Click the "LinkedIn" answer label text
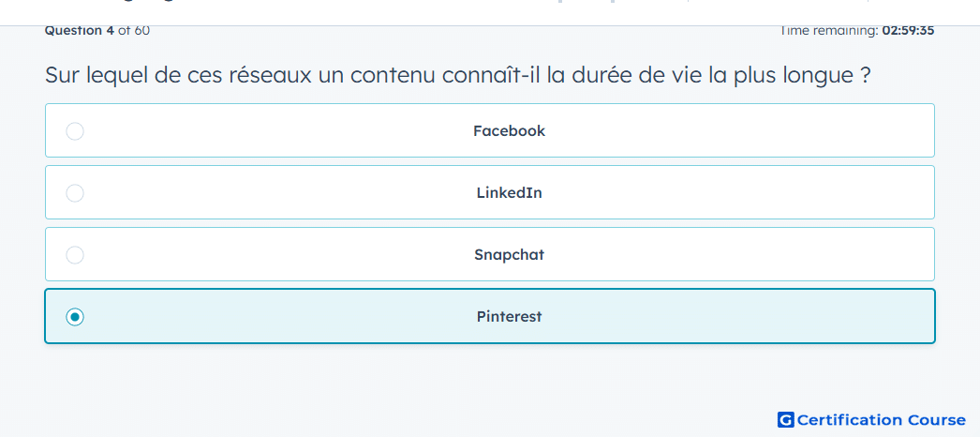This screenshot has height=437, width=980. [x=509, y=193]
